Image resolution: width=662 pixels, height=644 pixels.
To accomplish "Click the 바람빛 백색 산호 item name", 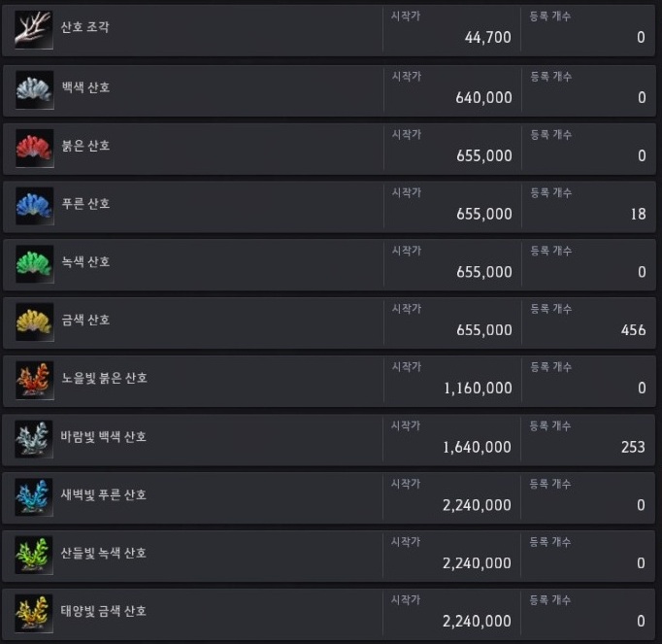I will (104, 436).
